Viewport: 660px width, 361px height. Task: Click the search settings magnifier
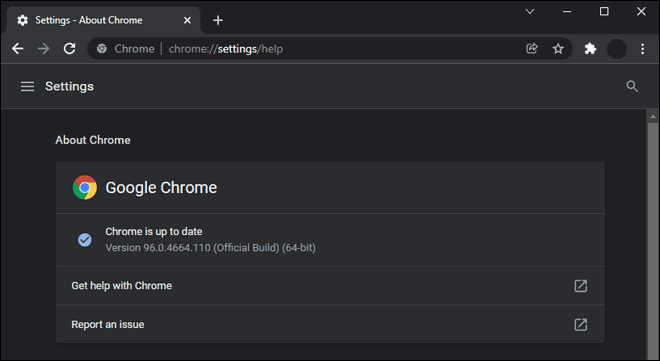click(632, 86)
